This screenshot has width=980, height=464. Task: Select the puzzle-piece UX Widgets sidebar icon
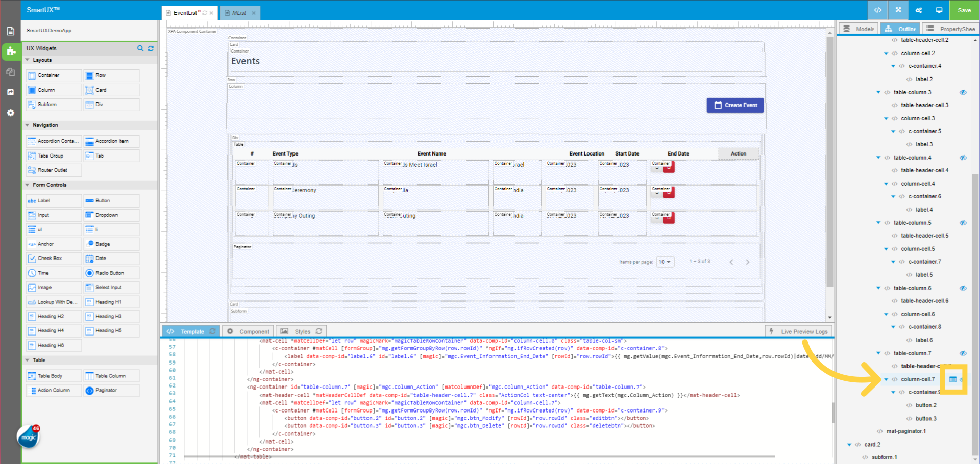(x=11, y=51)
